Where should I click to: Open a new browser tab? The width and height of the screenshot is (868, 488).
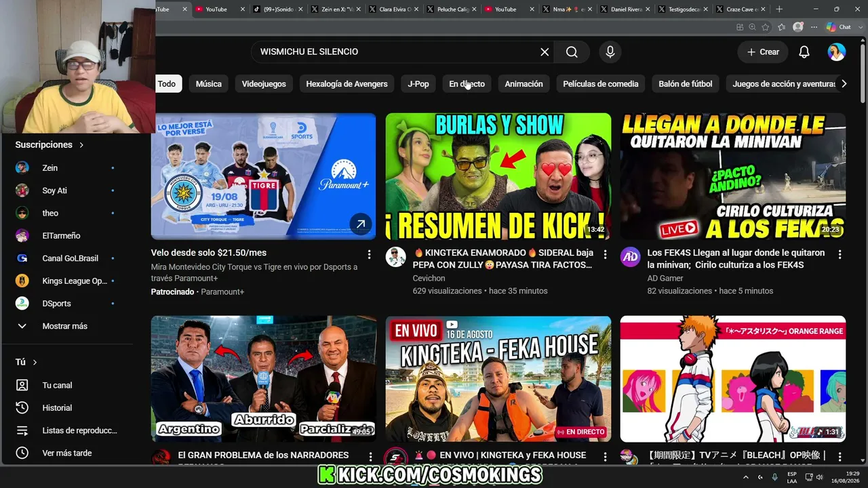779,9
